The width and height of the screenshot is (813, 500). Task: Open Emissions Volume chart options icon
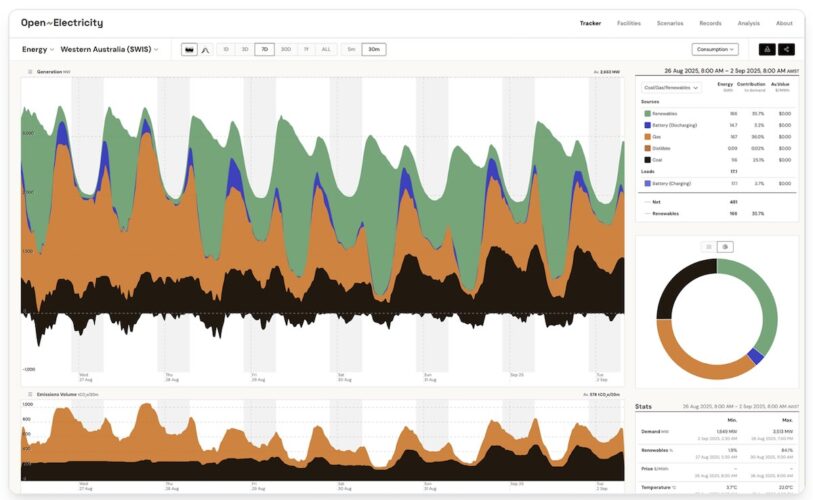click(x=30, y=395)
